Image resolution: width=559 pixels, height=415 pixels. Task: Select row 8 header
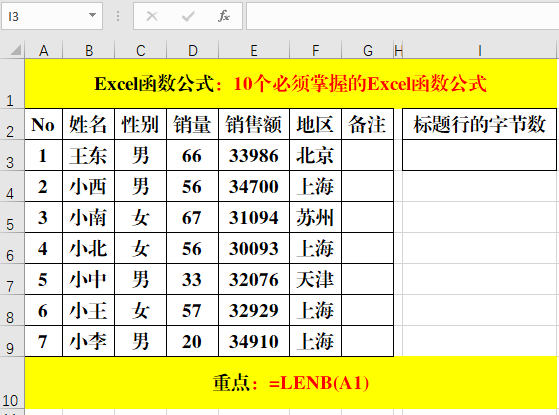click(x=12, y=310)
